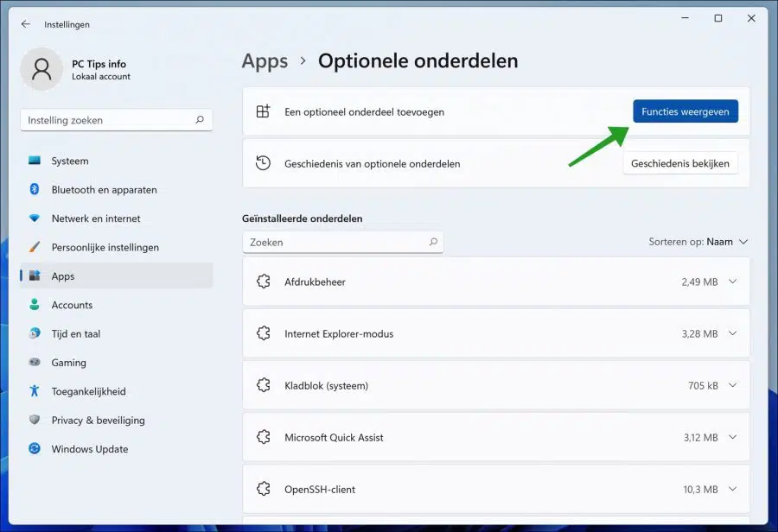Click the Systeem monitor icon

click(x=35, y=160)
